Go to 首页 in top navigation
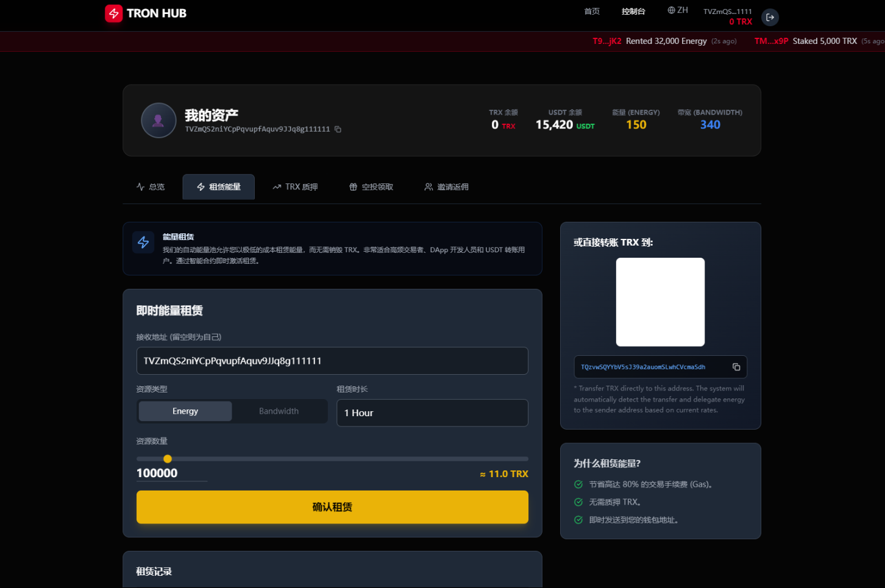This screenshot has width=885, height=588. [x=591, y=12]
